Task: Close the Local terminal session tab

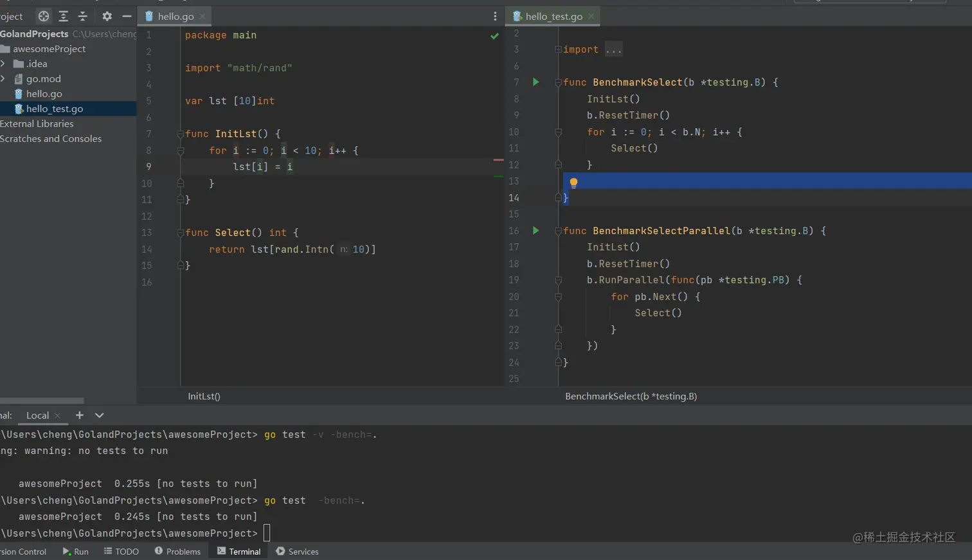Action: 57,415
